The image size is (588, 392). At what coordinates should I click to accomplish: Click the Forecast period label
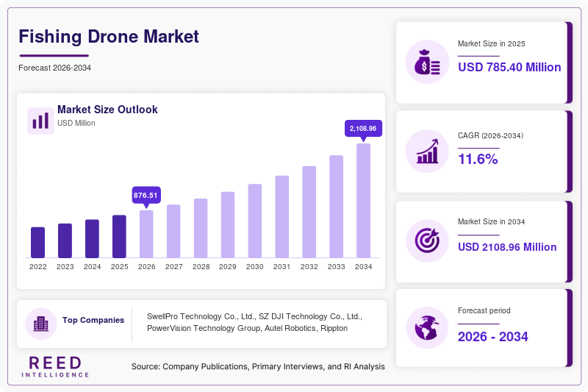click(x=484, y=310)
